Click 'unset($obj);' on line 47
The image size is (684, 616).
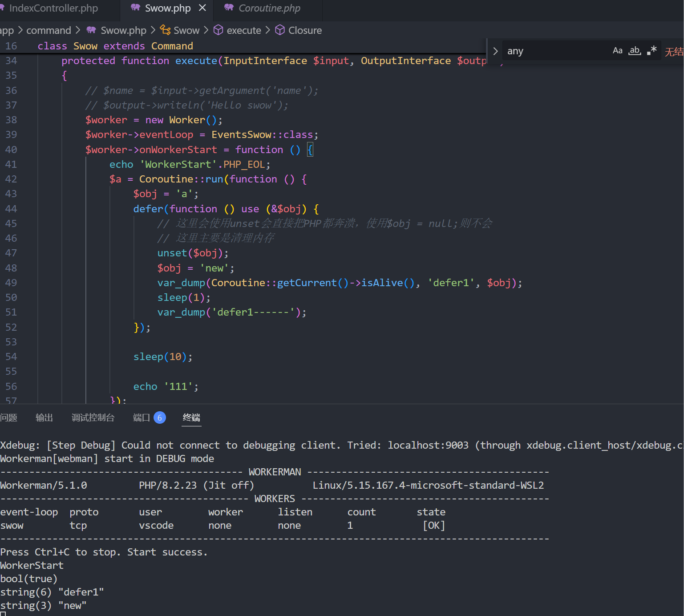(x=193, y=253)
